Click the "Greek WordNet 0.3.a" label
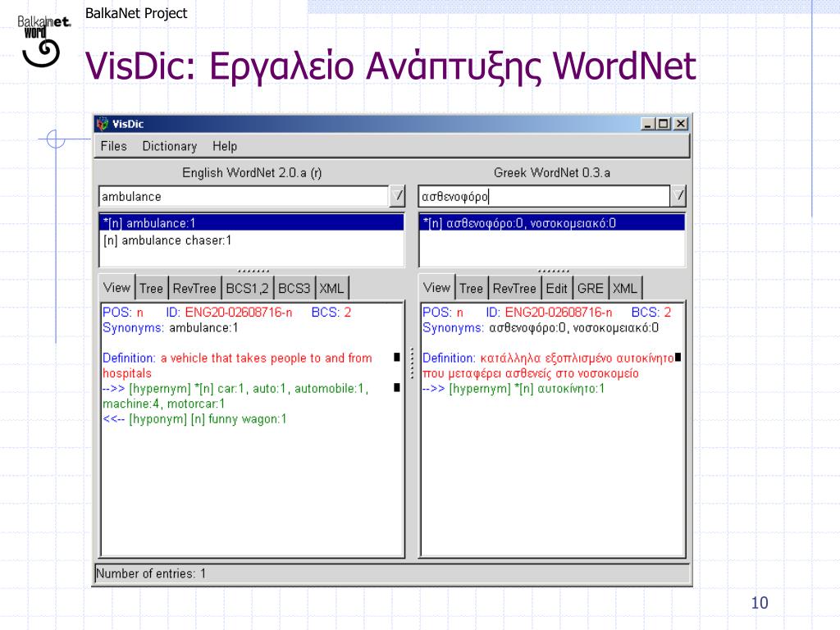This screenshot has width=840, height=630. 552,172
